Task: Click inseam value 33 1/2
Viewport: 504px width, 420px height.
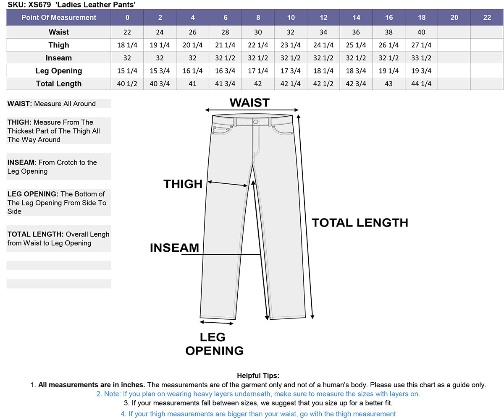Action: (x=422, y=58)
